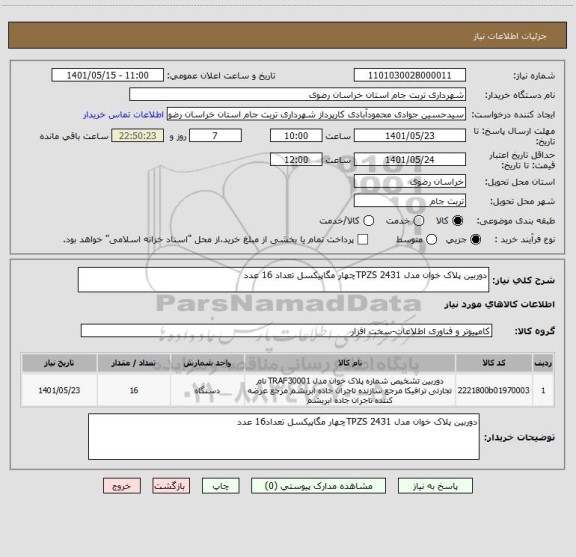This screenshot has width=576, height=557.
Task: Click the price validity time 12:00 field
Action: 296,159
